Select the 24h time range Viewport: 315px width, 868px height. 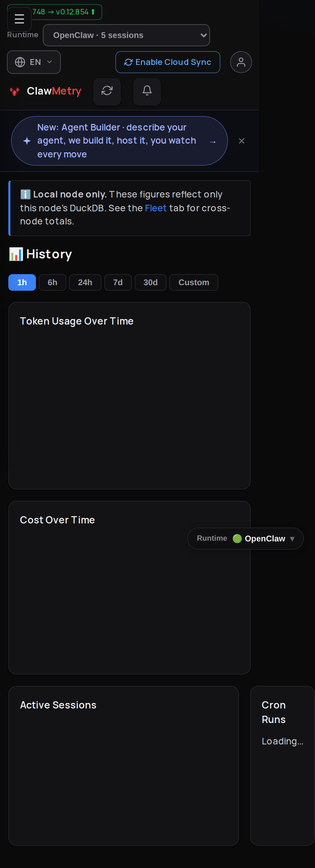pos(85,282)
